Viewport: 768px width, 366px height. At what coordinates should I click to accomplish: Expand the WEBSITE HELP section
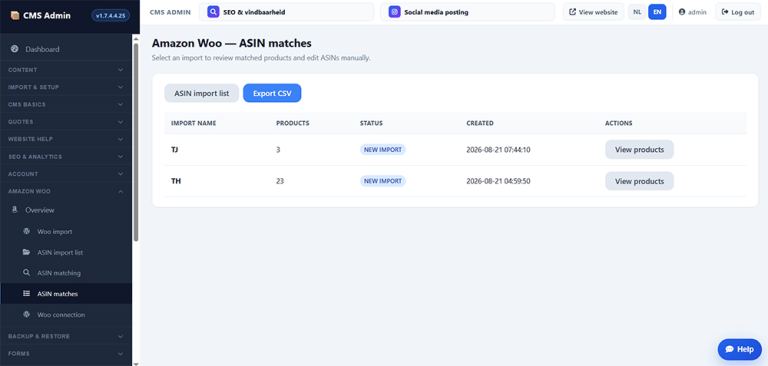click(x=66, y=139)
